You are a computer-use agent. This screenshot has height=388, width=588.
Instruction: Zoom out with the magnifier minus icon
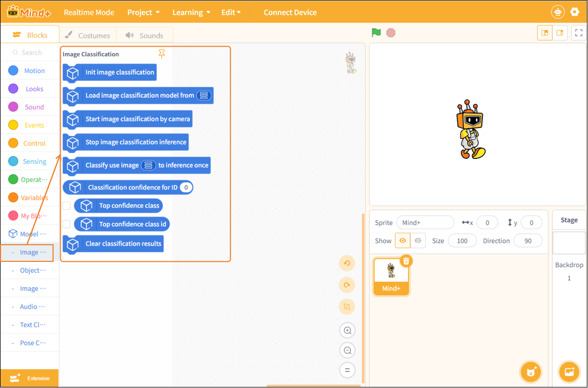(347, 350)
